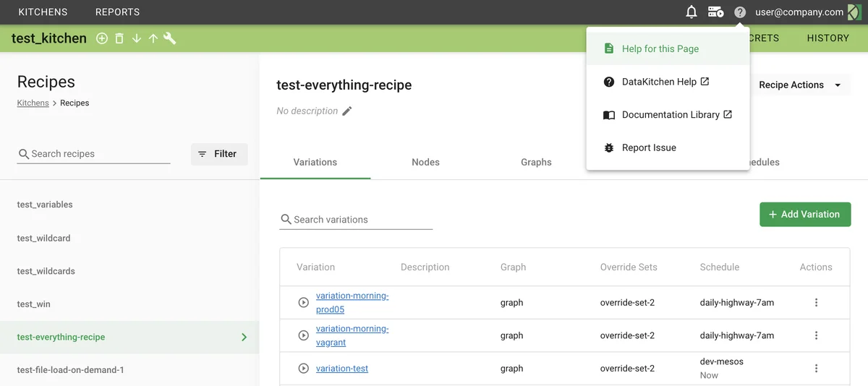Edit recipe description with pencil icon

point(347,111)
